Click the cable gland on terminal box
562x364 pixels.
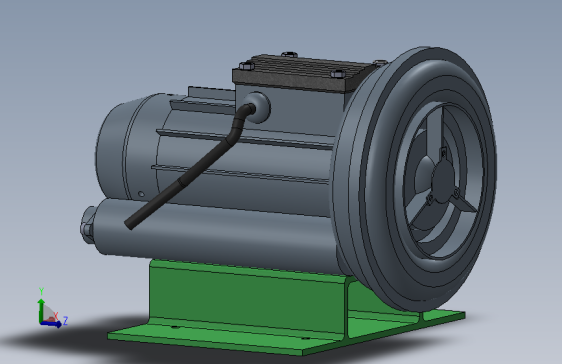pyautogui.click(x=257, y=107)
